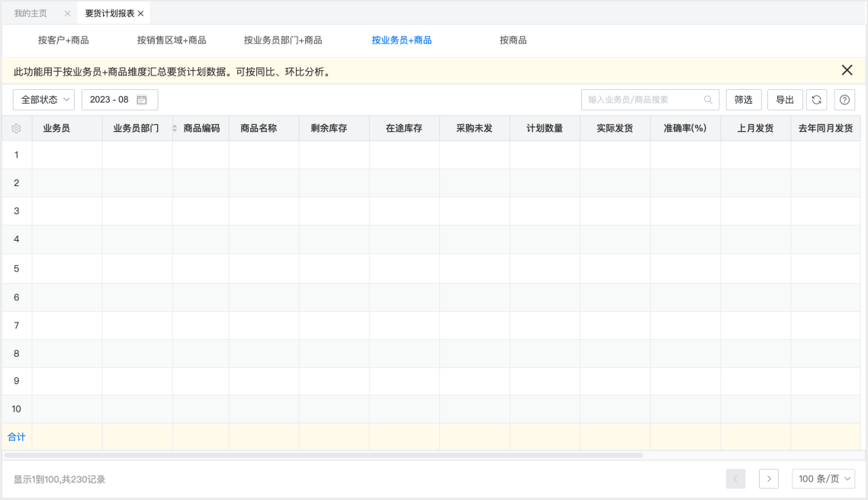Switch to 按商品 tab
This screenshot has width=868, height=500.
click(x=513, y=40)
